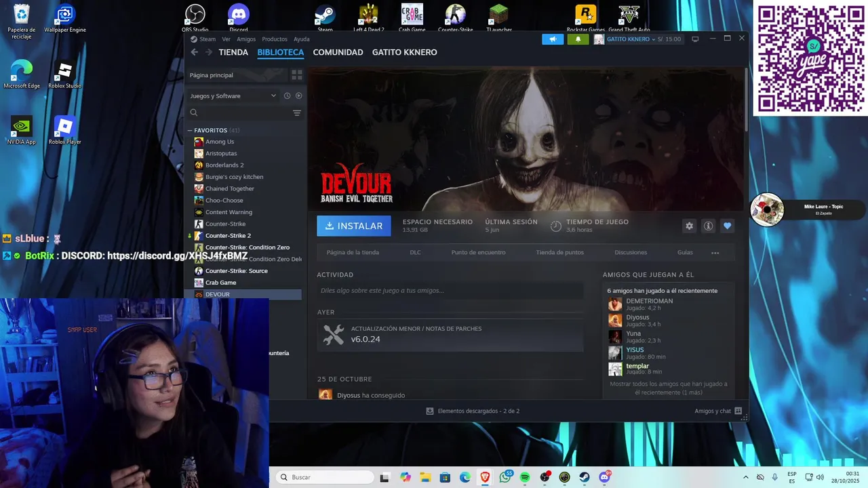Image resolution: width=868 pixels, height=488 pixels.
Task: Click the activity 'Diles algo sobre este juego' field
Action: [450, 290]
